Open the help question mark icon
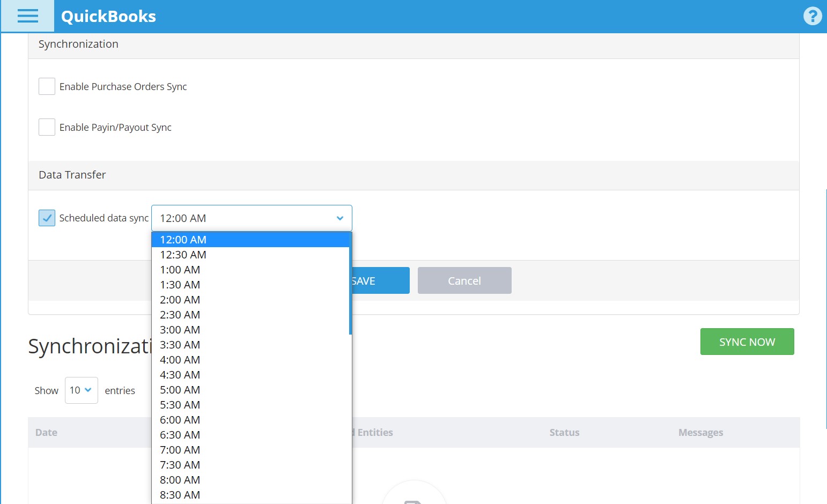827x504 pixels. pyautogui.click(x=813, y=16)
